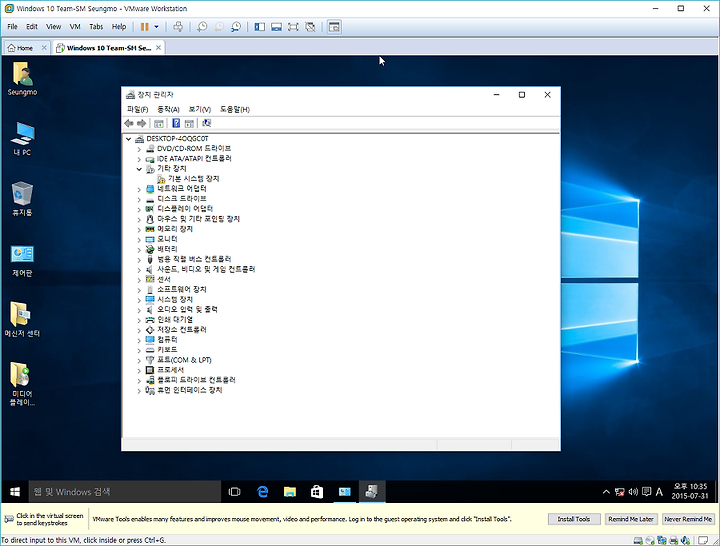720x546 pixels.
Task: Click the thumbnail bar toolbar icon
Action: 276,27
